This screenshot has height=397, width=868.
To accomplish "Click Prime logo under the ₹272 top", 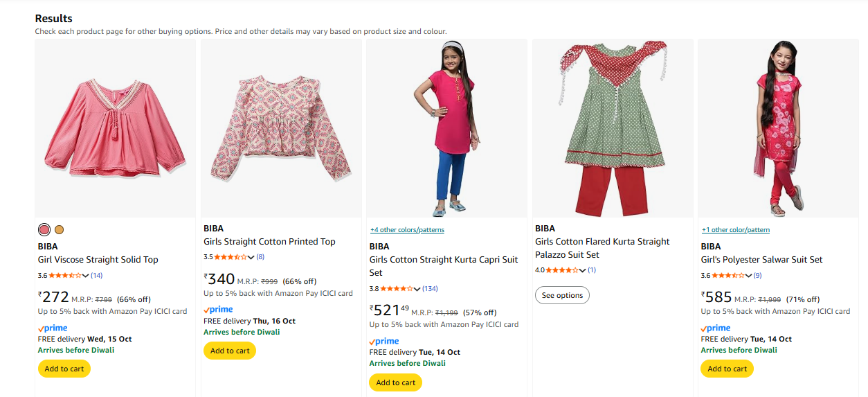I will (53, 328).
